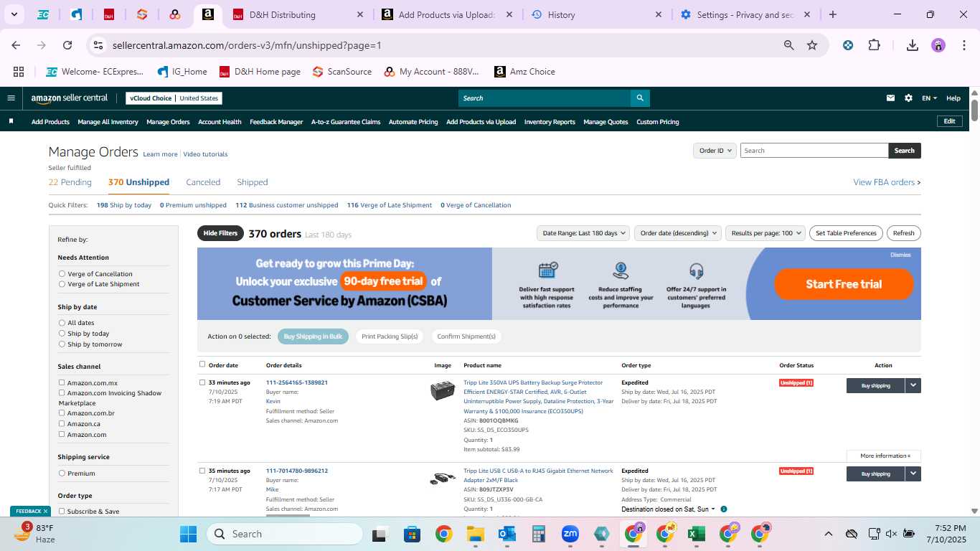Screen dimensions: 980x551
Task: Open Date Range Last 180 days dropdown
Action: tap(584, 233)
